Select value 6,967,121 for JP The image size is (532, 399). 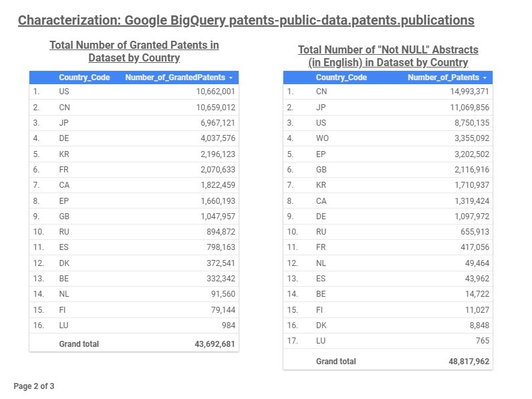click(x=218, y=123)
